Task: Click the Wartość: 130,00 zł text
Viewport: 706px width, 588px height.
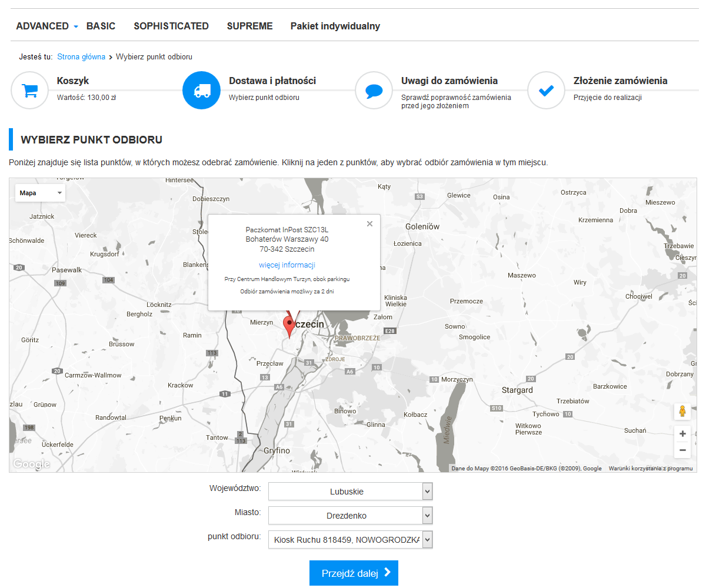Action: pos(86,98)
